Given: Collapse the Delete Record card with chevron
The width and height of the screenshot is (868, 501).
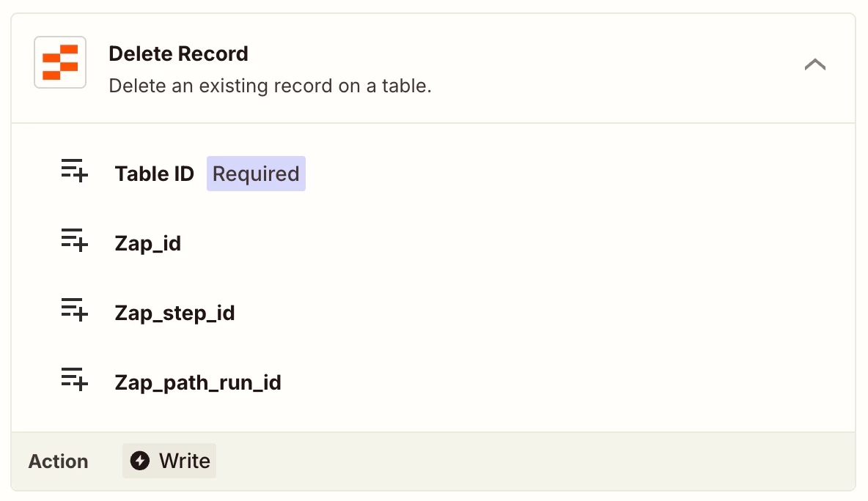Looking at the screenshot, I should (815, 64).
